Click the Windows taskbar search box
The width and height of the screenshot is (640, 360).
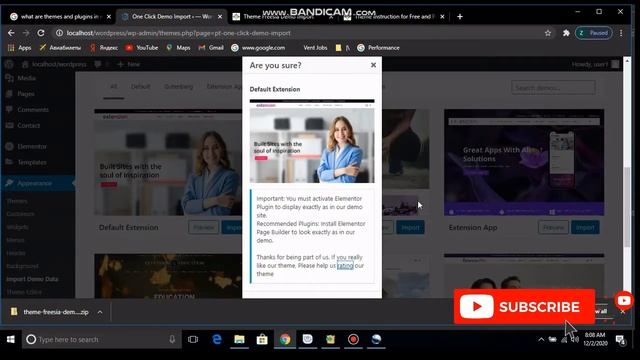101,340
